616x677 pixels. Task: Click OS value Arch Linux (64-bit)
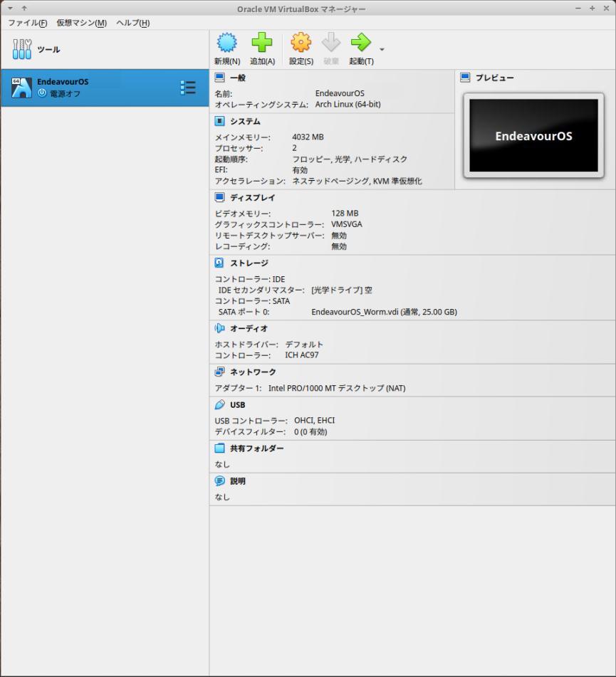348,104
